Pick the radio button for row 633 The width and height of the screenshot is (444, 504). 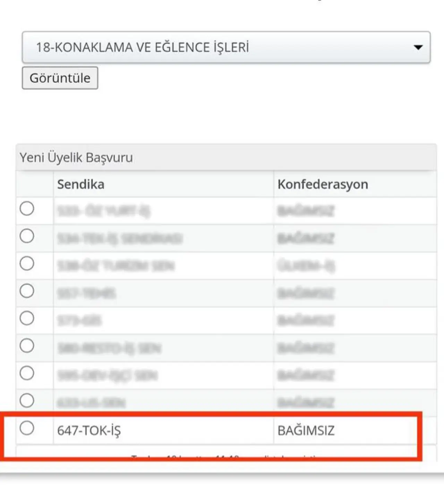pos(27,401)
